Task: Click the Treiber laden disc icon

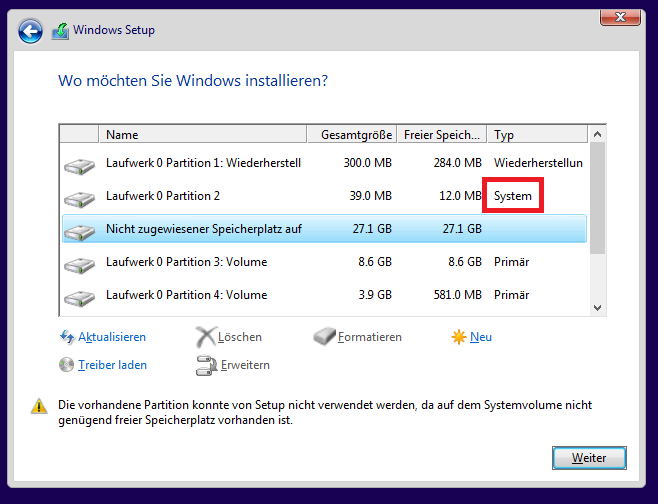Action: click(x=66, y=365)
